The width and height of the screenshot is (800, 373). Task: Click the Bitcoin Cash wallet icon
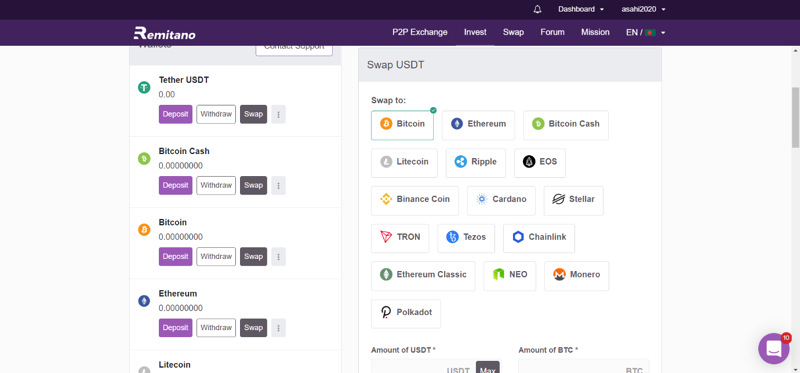click(x=144, y=159)
